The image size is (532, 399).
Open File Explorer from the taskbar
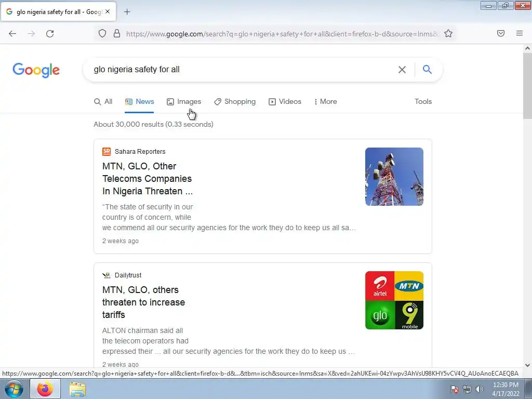(x=77, y=389)
